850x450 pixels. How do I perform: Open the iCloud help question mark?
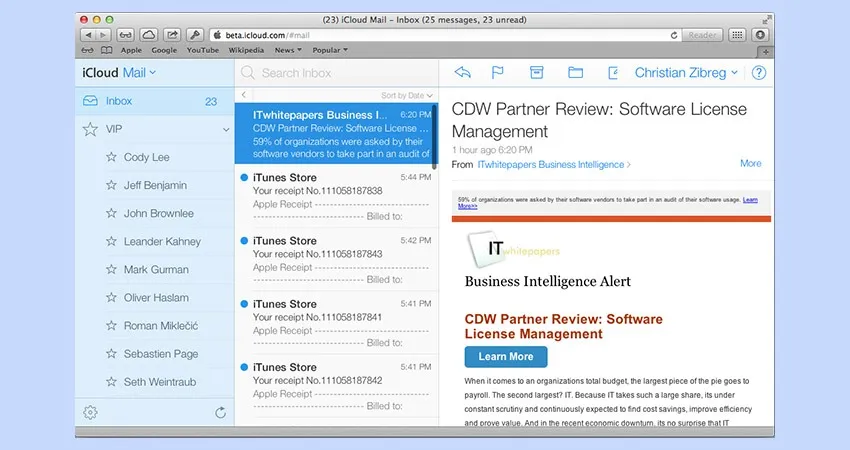759,73
